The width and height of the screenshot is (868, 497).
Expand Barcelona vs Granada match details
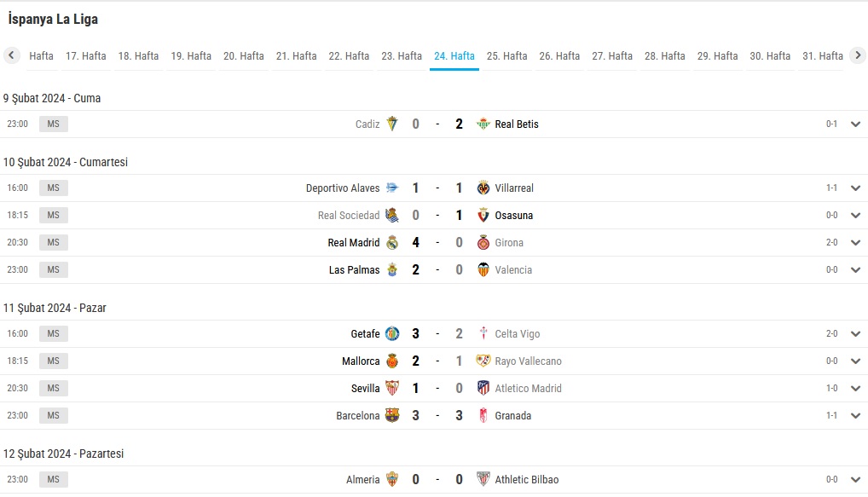pos(855,416)
